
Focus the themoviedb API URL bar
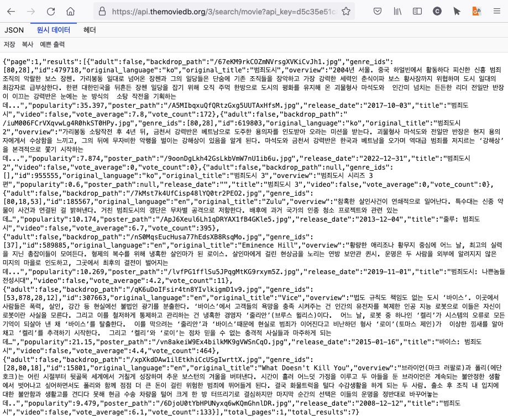tap(223, 12)
